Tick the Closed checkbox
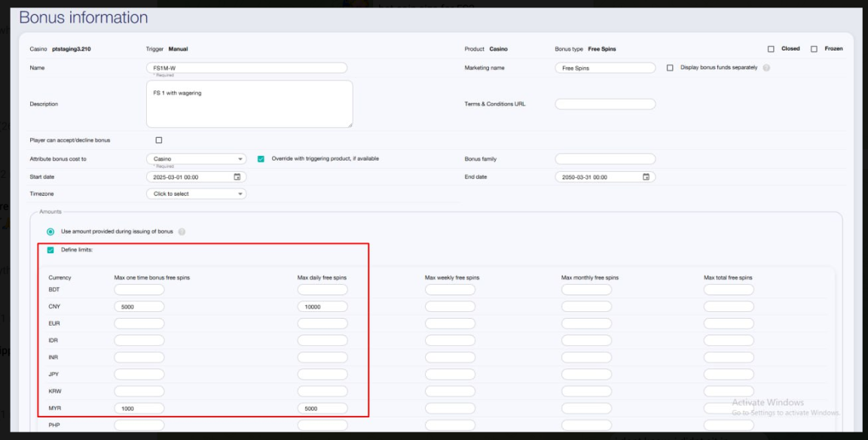Image resolution: width=868 pixels, height=440 pixels. coord(771,49)
